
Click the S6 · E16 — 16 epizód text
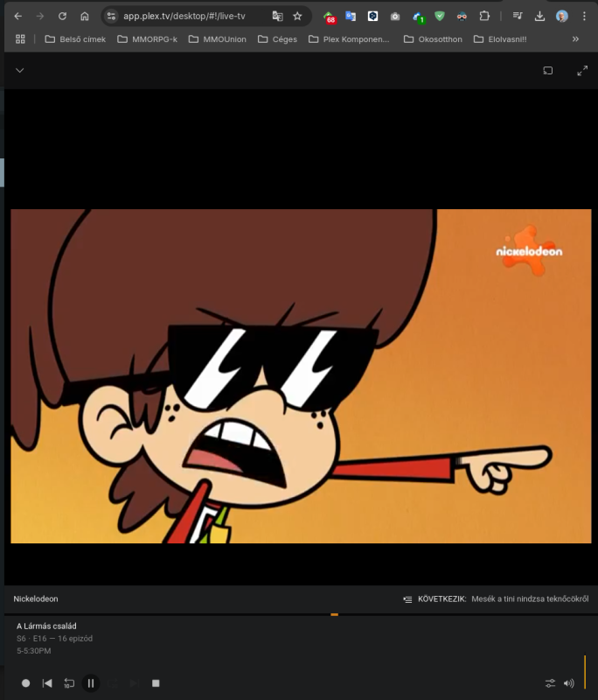54,639
